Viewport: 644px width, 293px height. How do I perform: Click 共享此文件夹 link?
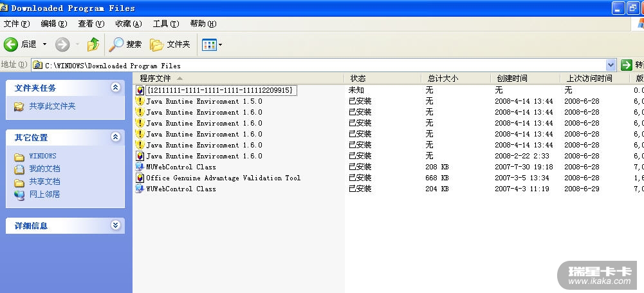click(53, 106)
